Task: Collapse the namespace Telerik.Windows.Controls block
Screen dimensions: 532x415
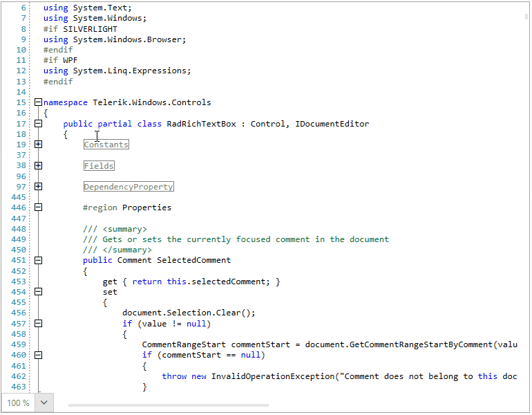Action: point(38,102)
